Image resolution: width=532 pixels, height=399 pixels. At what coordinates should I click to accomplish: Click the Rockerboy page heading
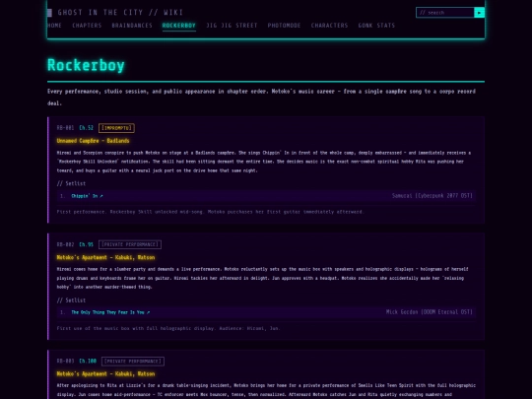[86, 65]
